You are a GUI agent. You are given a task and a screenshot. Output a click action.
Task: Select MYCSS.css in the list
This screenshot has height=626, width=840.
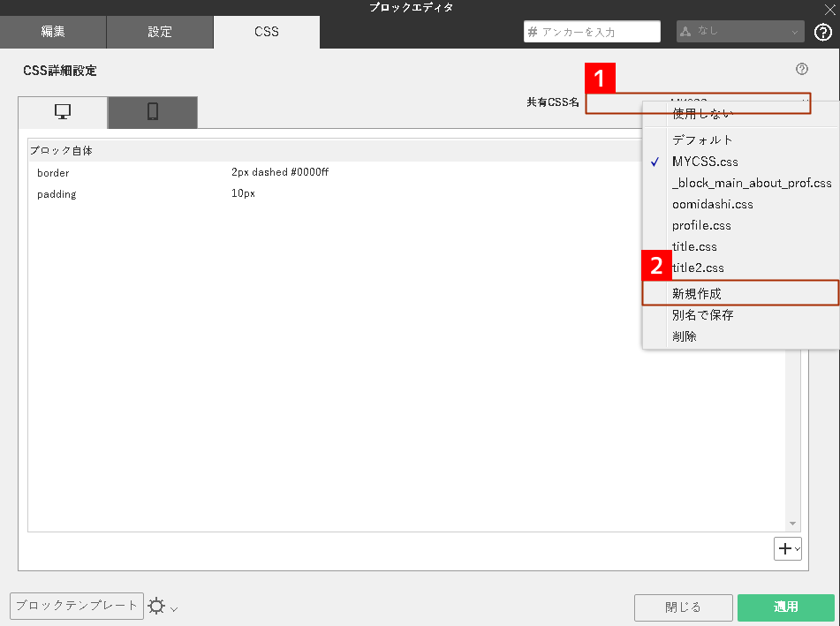tap(741, 162)
